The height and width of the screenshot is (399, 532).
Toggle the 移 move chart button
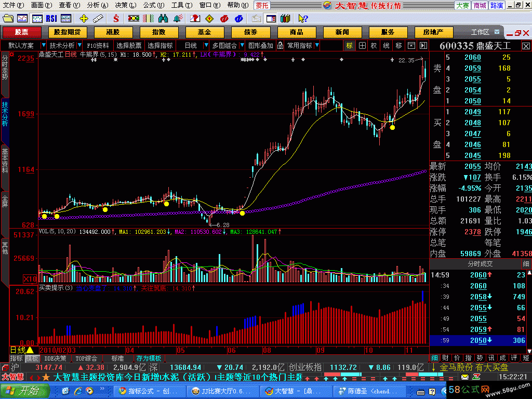[398, 46]
